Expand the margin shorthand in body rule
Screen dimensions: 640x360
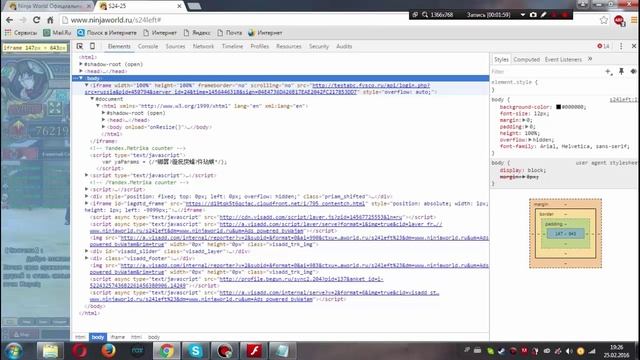pos(524,120)
